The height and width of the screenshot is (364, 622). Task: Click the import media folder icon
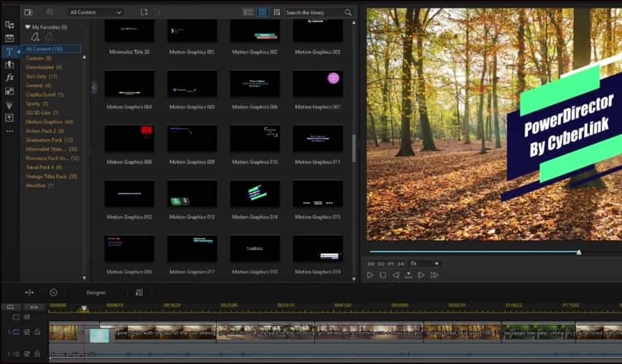[29, 12]
